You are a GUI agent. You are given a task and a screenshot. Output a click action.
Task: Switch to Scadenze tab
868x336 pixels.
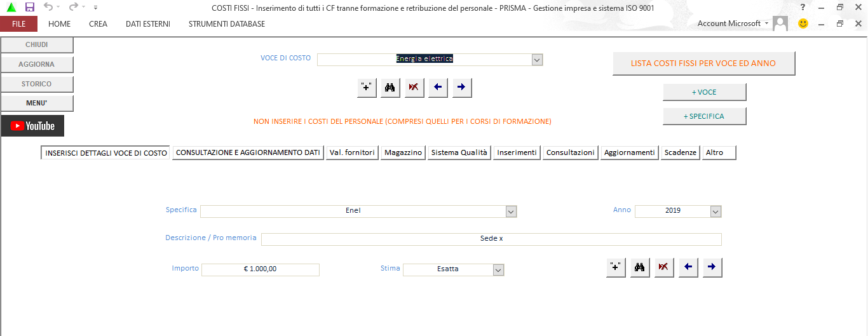point(680,152)
